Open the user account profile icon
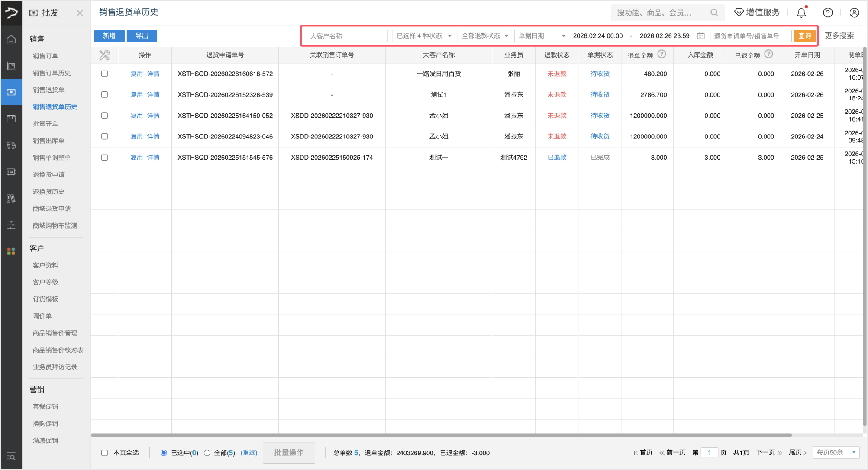This screenshot has height=470, width=868. pos(854,13)
